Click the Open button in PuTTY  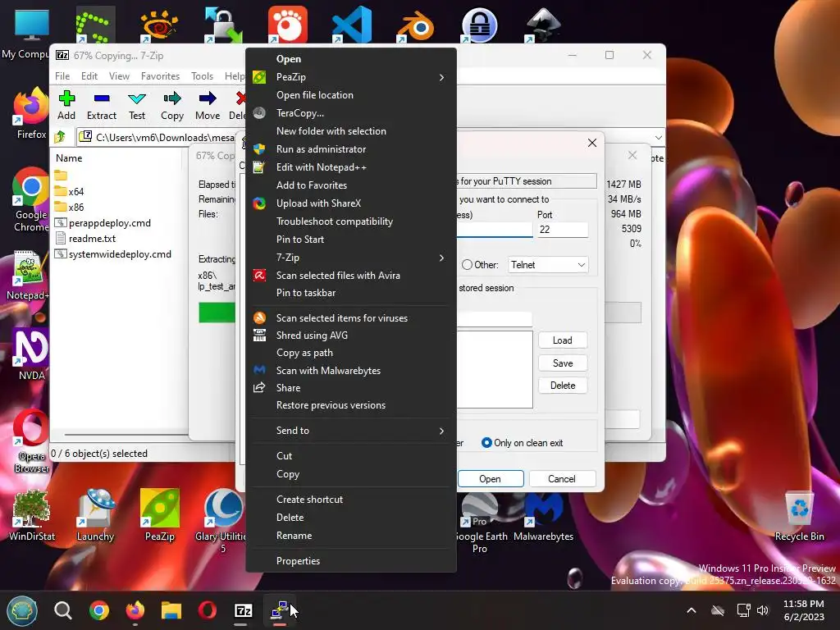coord(491,479)
